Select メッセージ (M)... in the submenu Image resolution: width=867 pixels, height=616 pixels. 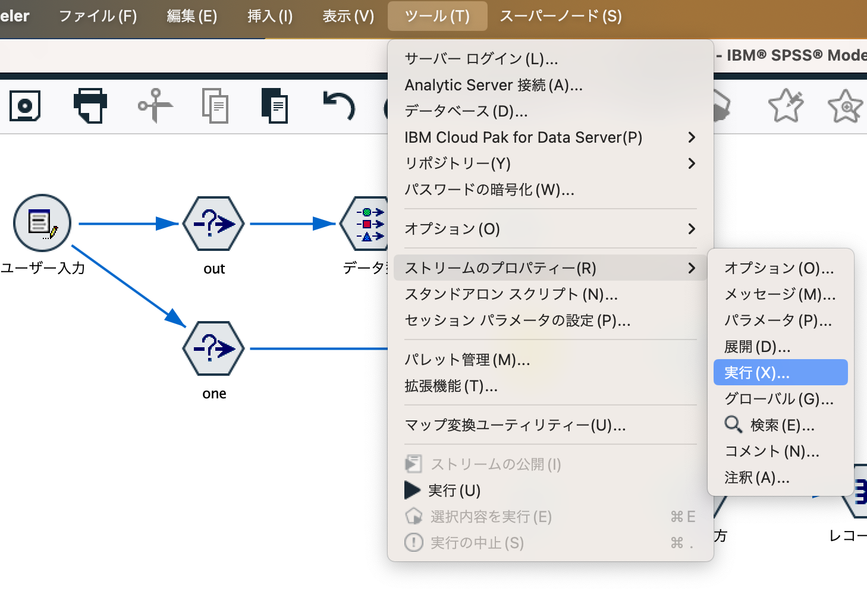780,294
